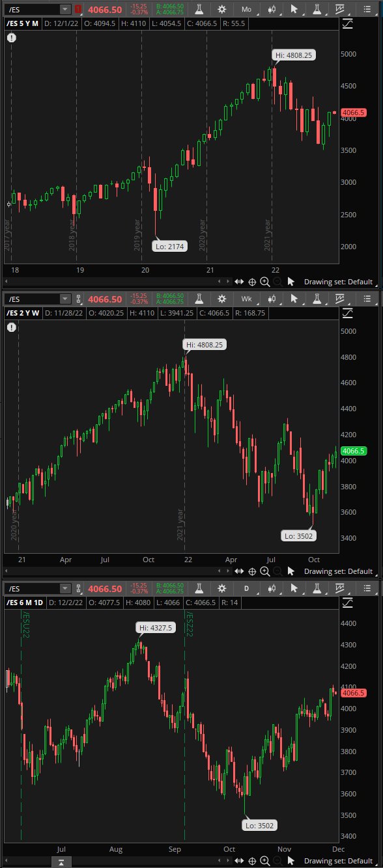Zoom in using magnifier below monthly chart
The width and height of the screenshot is (383, 868).
(265, 282)
